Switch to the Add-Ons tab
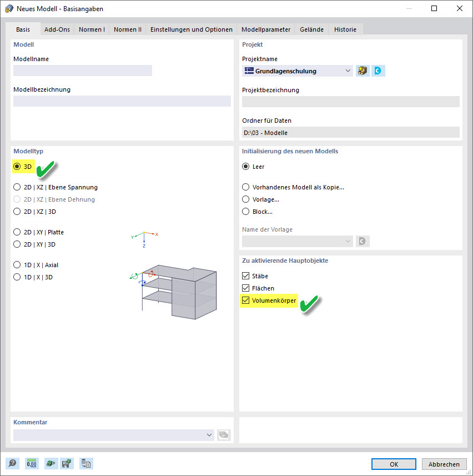 point(57,29)
